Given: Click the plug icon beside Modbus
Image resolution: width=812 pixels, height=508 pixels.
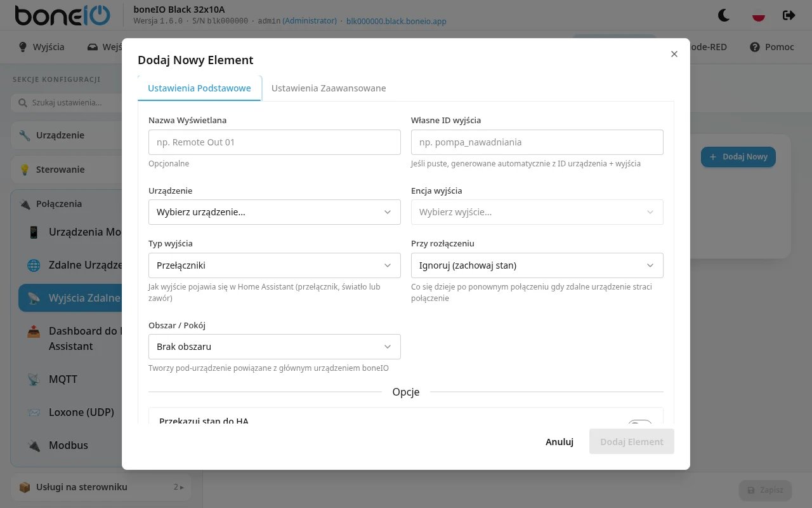Looking at the screenshot, I should coord(34,445).
